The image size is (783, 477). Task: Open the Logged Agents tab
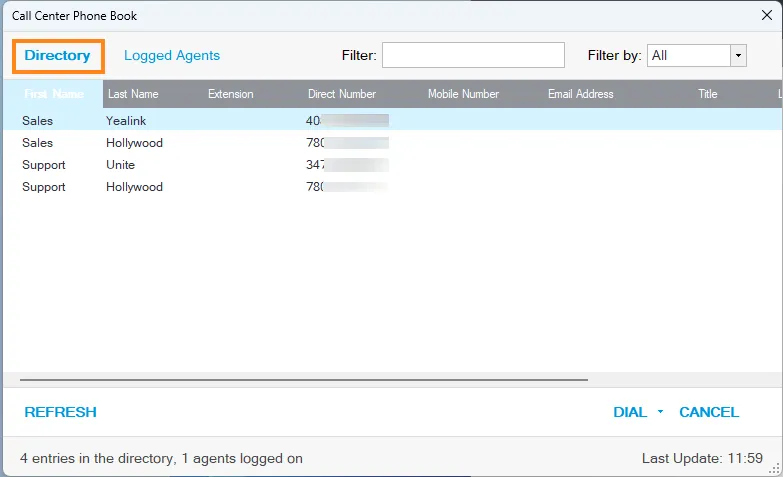172,55
